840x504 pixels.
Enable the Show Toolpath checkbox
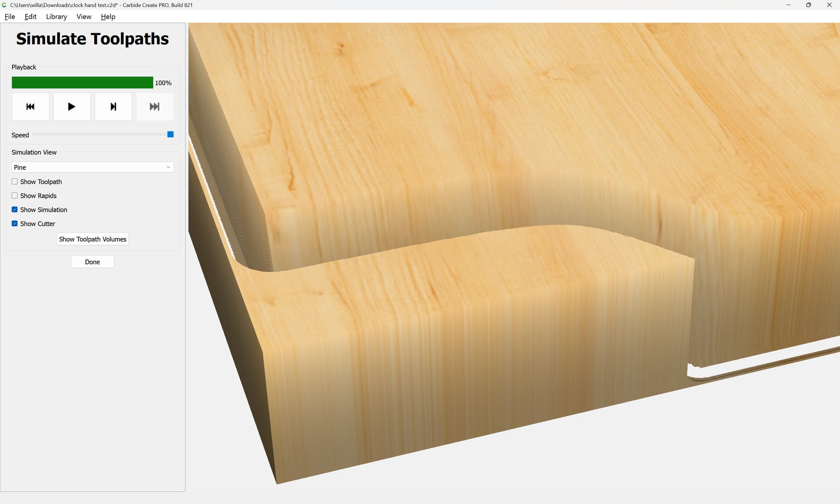click(15, 182)
